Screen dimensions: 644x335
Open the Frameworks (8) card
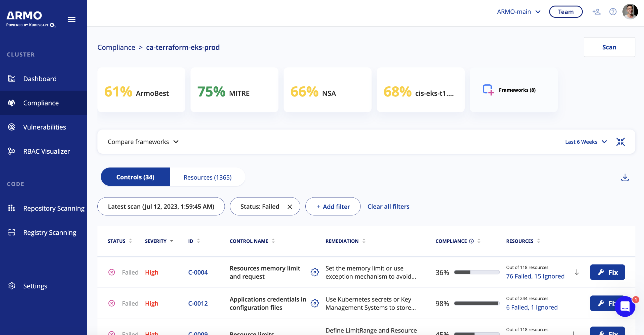(514, 90)
